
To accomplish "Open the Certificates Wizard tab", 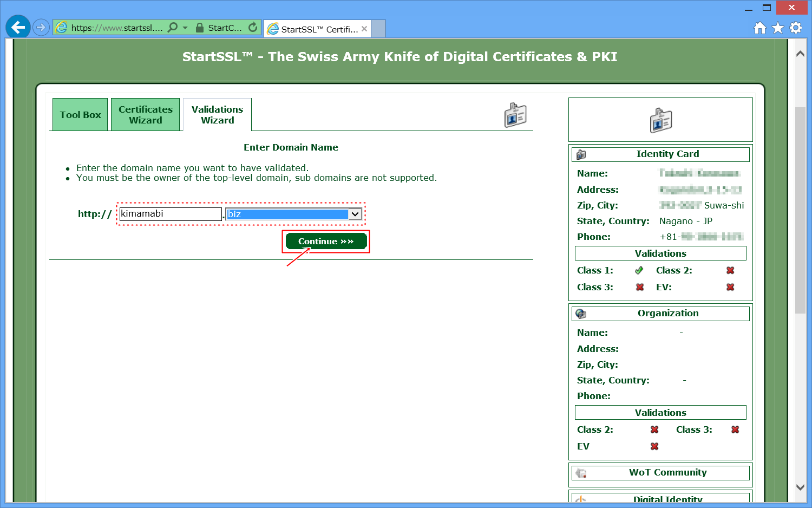I will point(145,115).
